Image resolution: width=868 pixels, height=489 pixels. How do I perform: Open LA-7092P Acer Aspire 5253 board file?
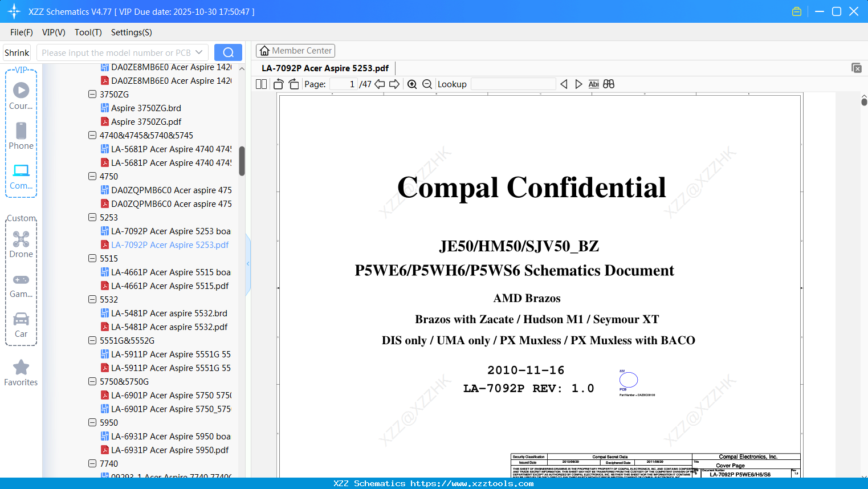point(166,231)
